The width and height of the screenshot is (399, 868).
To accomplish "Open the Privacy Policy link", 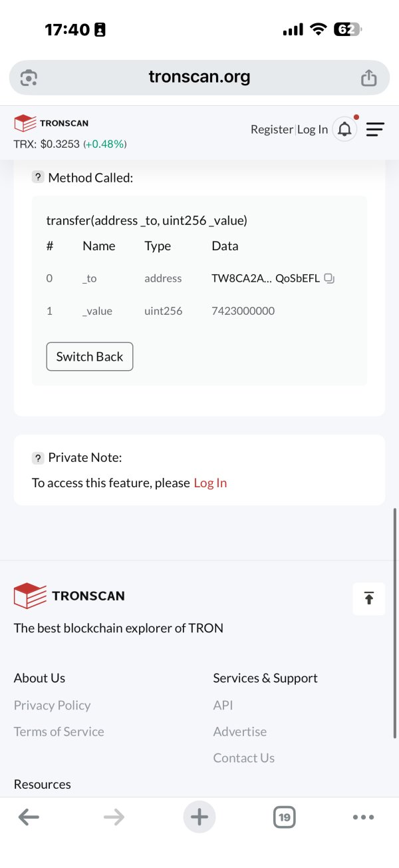I will click(52, 705).
